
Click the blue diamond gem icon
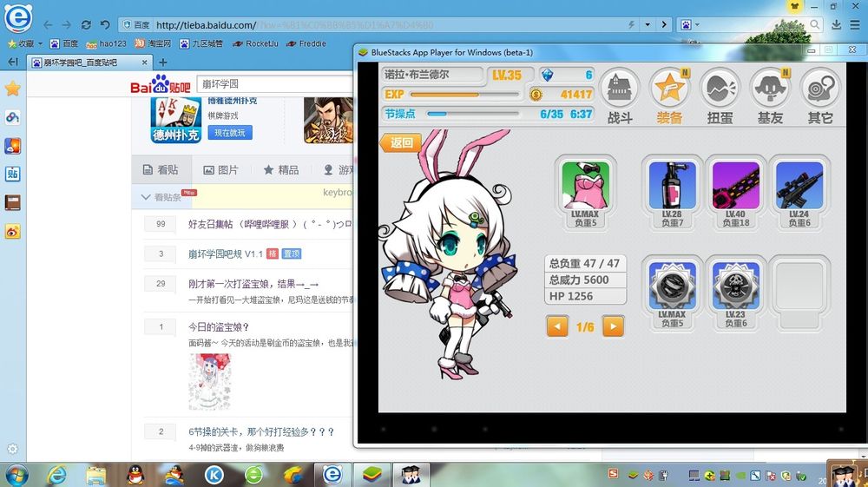coord(547,75)
